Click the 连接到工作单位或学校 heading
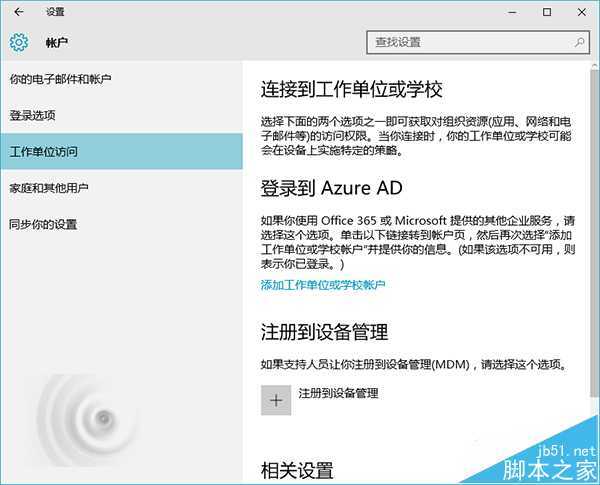600x485 pixels. click(352, 90)
